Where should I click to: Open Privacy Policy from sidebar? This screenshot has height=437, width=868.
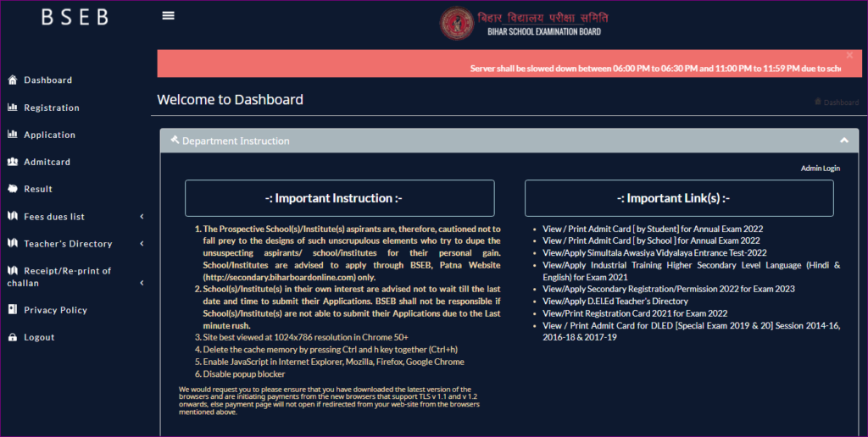point(55,310)
